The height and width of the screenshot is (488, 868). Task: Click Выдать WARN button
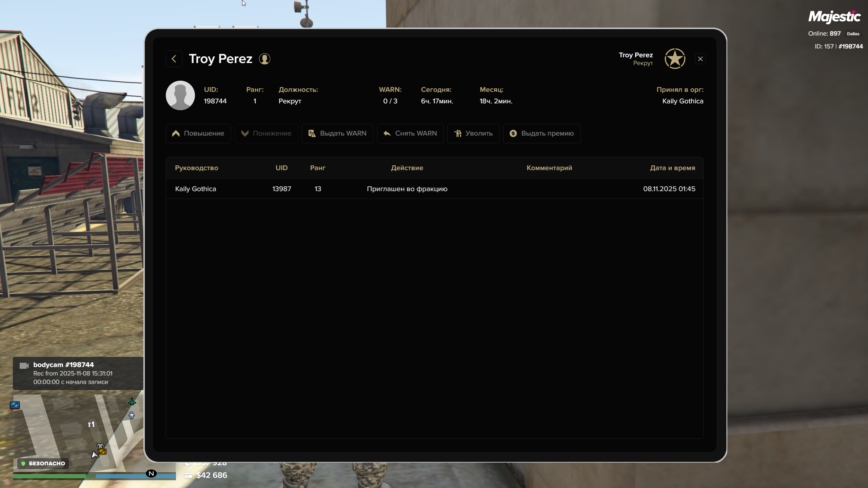coord(337,134)
